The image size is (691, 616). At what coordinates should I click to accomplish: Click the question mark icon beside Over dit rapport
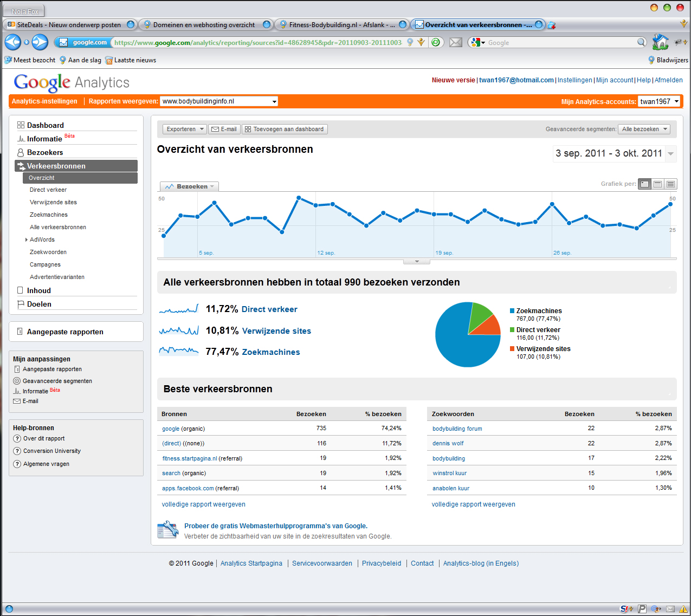(x=17, y=438)
